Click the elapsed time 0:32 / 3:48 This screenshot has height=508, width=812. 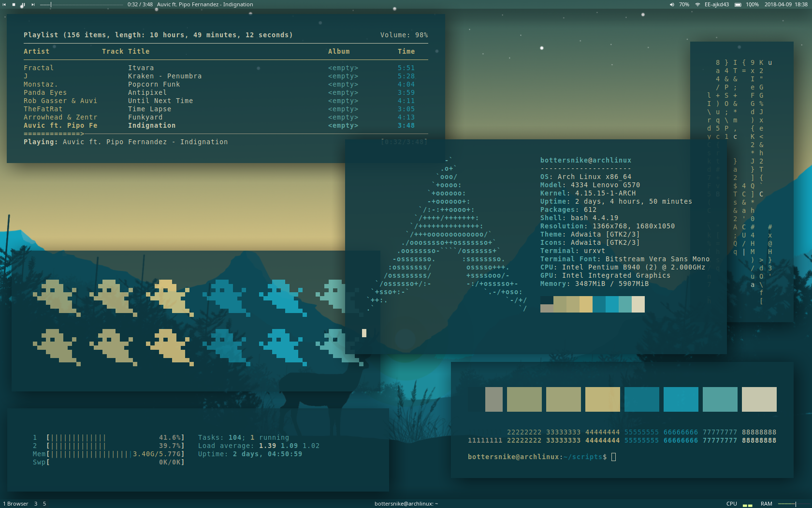140,4
